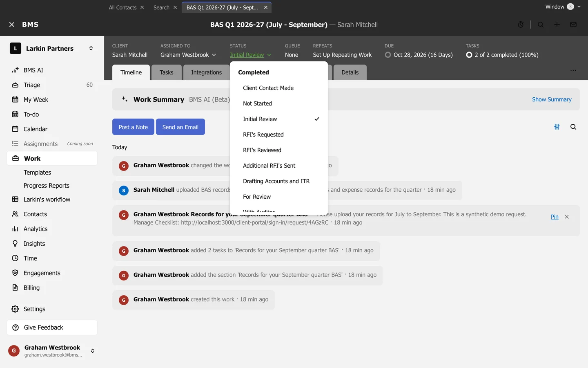The height and width of the screenshot is (368, 588).
Task: Open the Window menu dropdown
Action: point(563,7)
